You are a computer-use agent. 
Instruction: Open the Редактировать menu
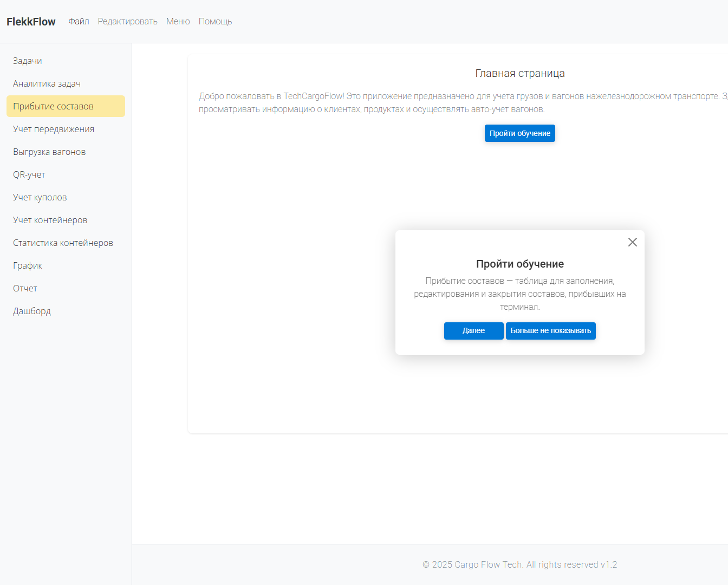pos(127,22)
